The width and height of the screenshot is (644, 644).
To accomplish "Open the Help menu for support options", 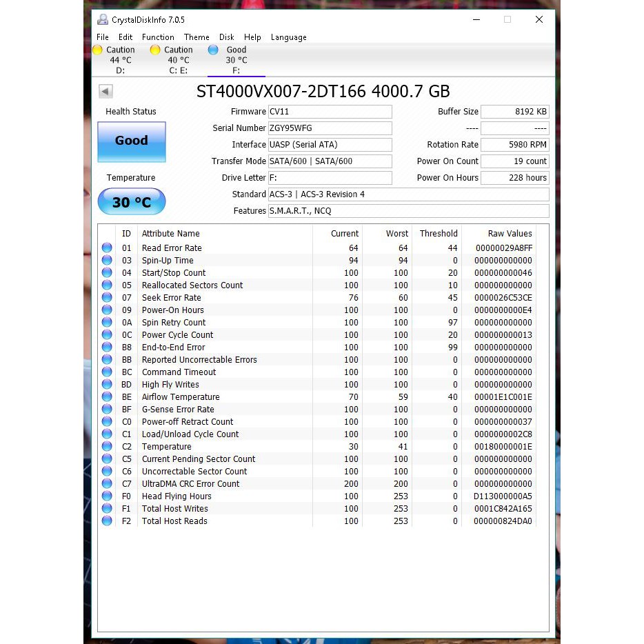I will tap(252, 37).
